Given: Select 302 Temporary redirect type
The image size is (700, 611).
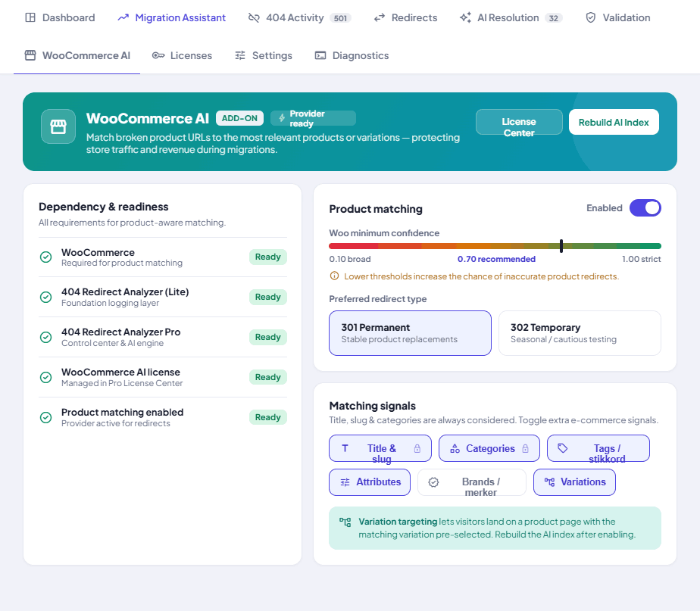Looking at the screenshot, I should 580,333.
